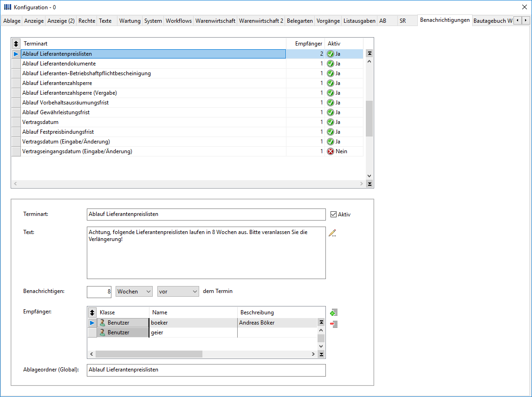Click the user icon in the boeker row
This screenshot has width=532, height=397.
click(x=103, y=323)
